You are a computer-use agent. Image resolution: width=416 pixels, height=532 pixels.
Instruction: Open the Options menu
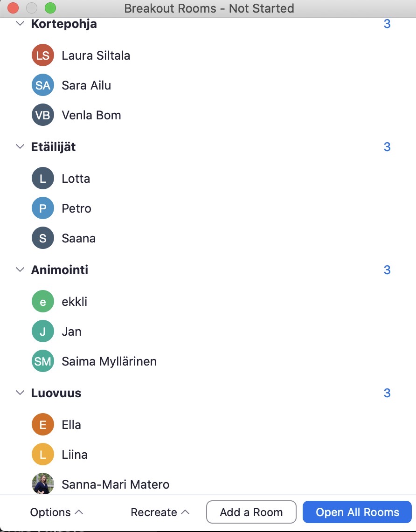(x=56, y=512)
